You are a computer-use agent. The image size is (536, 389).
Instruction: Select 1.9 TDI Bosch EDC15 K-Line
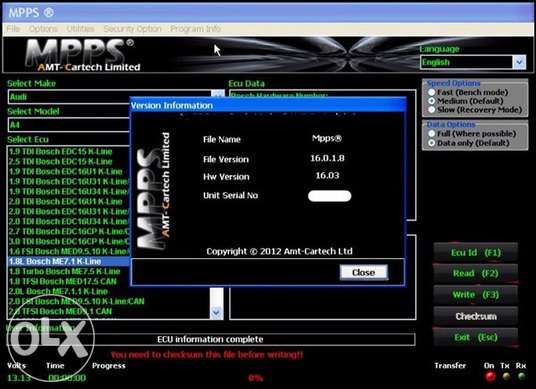coord(68,151)
